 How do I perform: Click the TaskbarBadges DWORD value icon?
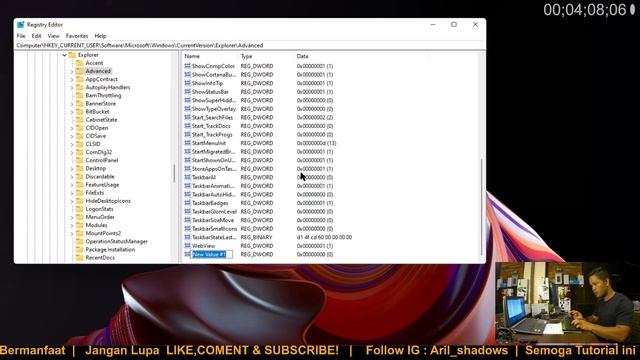coord(187,203)
